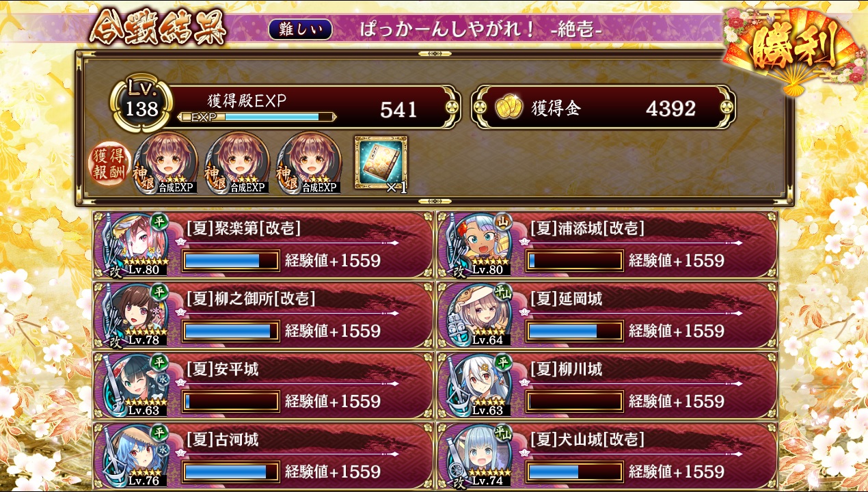This screenshot has height=492, width=868.
Task: Click the [夏]聚楽第[改壱] experience bar
Action: coord(231,260)
